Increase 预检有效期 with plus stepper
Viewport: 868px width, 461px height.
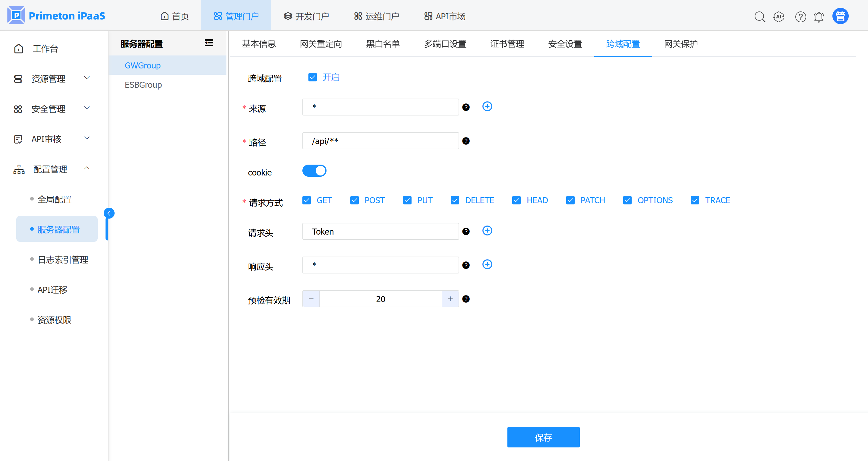pyautogui.click(x=450, y=299)
